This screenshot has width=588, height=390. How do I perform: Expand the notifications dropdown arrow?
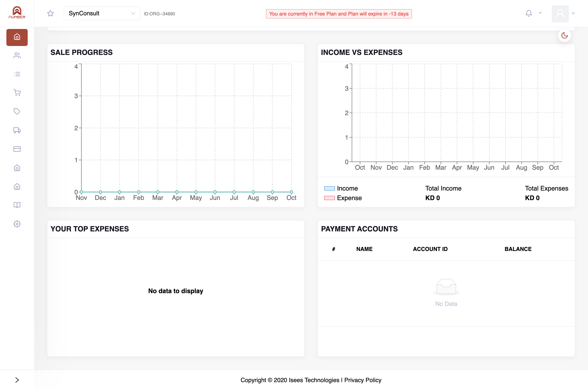540,13
